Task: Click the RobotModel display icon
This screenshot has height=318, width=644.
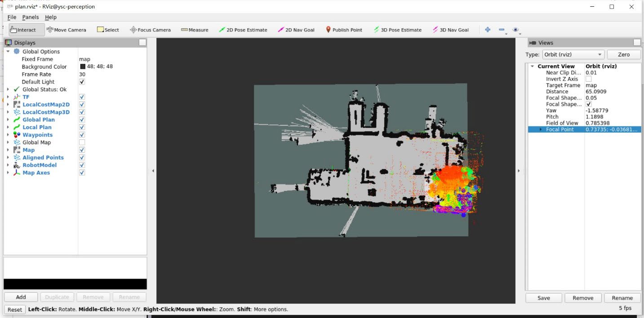Action: click(17, 165)
